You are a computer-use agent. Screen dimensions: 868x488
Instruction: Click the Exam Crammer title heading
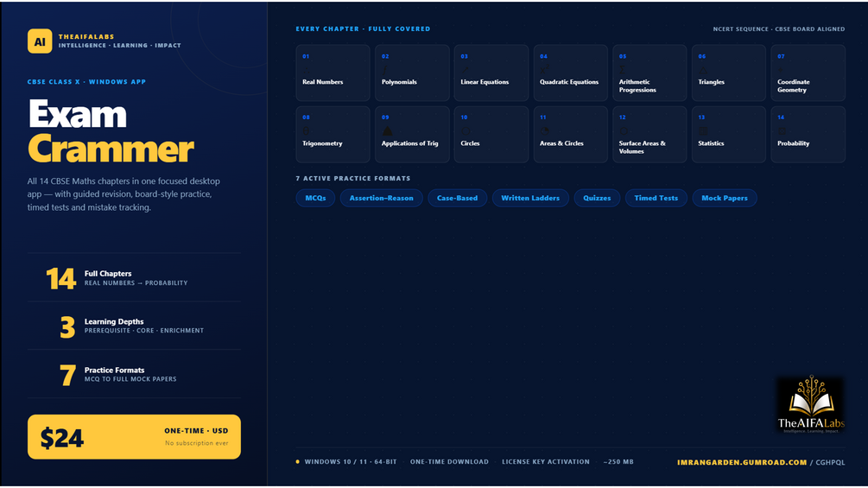pyautogui.click(x=111, y=131)
